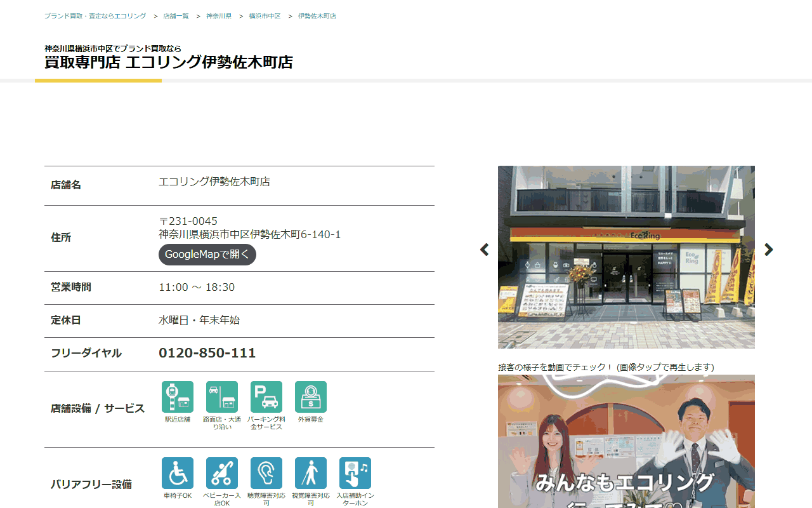This screenshot has width=812, height=508.
Task: Click the フリーダイヤル row label
Action: coord(86,353)
